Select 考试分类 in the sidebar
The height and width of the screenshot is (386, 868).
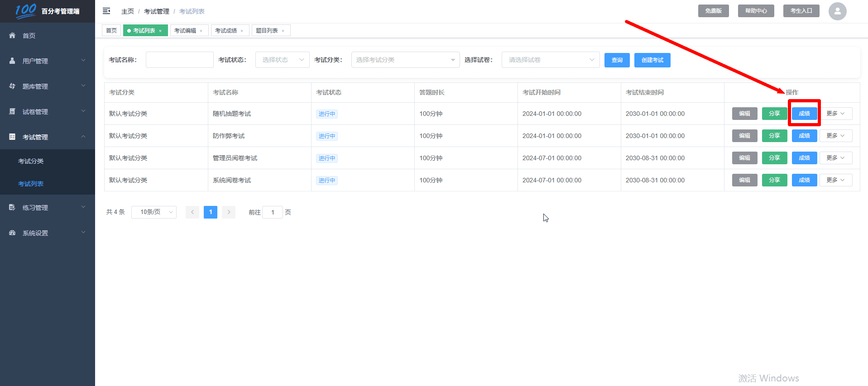31,161
